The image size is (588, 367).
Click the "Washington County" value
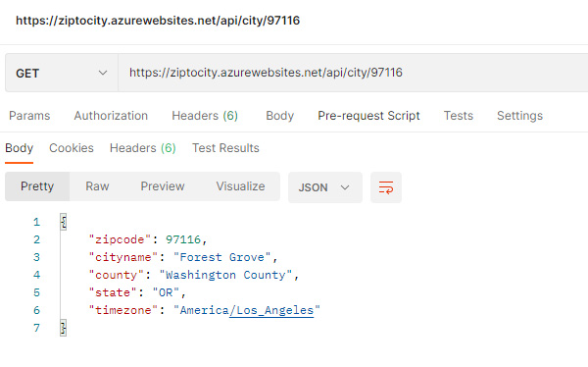225,275
